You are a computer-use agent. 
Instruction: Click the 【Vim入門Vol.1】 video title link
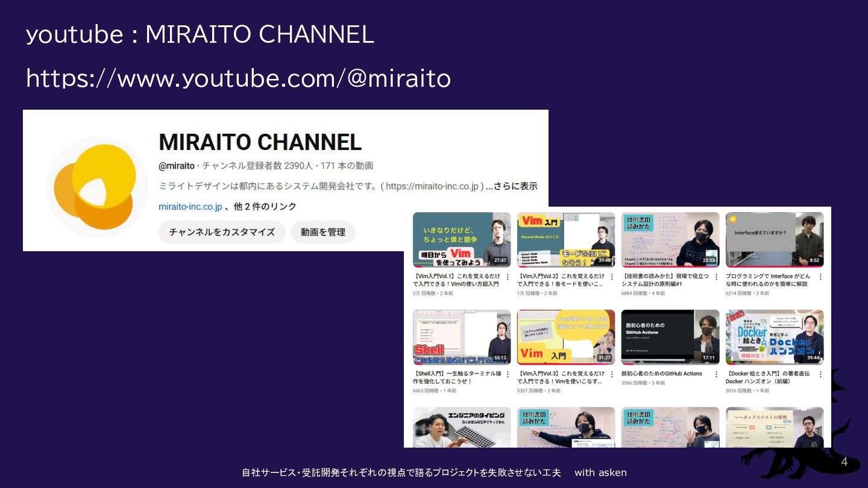coord(457,280)
